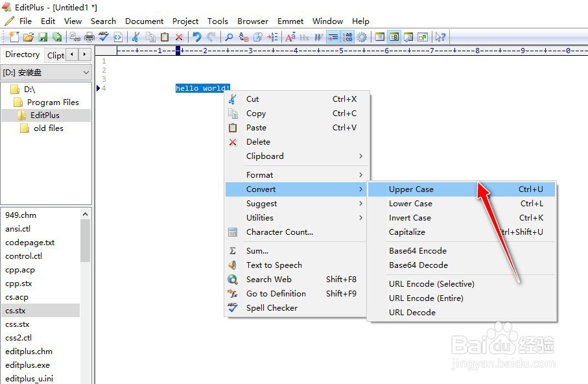Select editplus.exe in file list

pyautogui.click(x=27, y=365)
